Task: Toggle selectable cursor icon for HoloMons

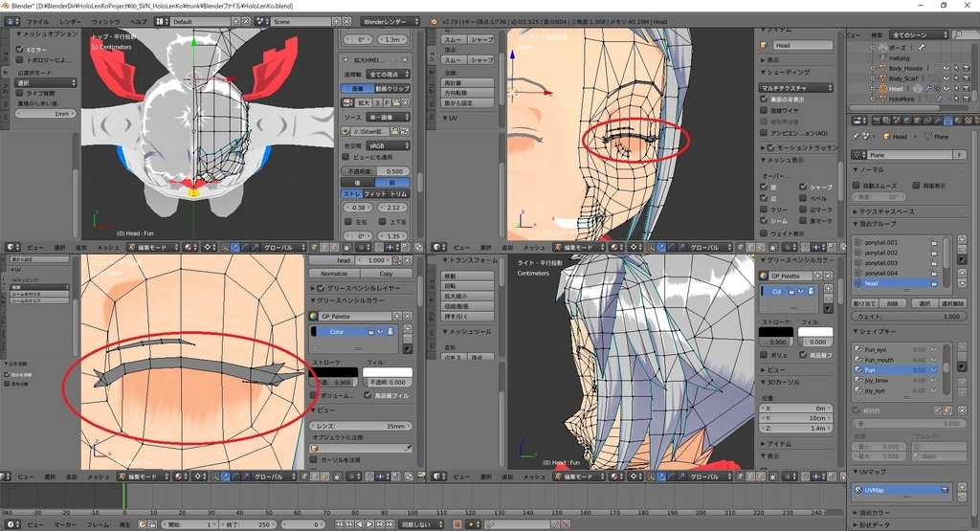Action: tap(956, 99)
